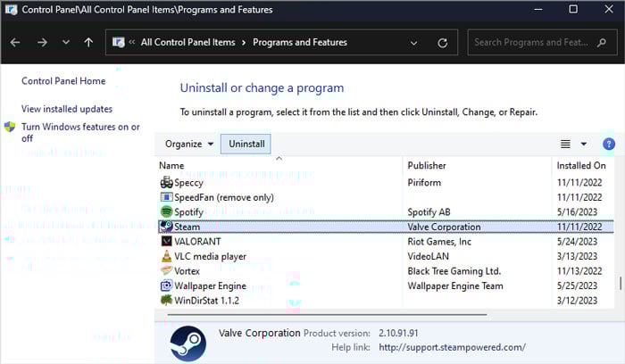Open View installed updates link
The width and height of the screenshot is (625, 364).
point(67,109)
